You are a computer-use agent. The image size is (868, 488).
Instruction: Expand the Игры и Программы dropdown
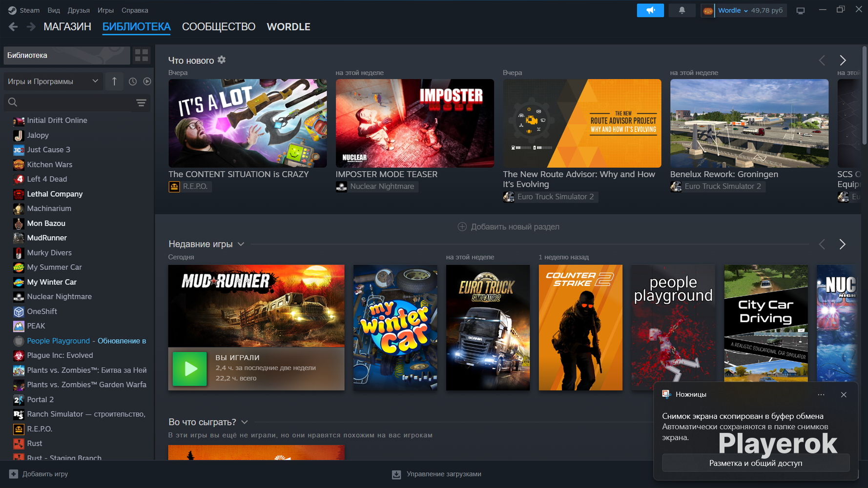click(53, 81)
